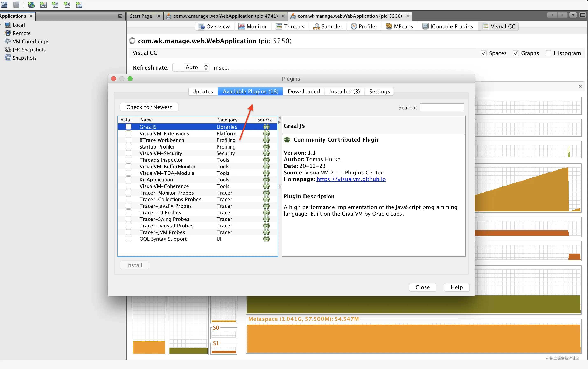The width and height of the screenshot is (588, 369).
Task: Close the pid 5250 document tab
Action: [408, 16]
